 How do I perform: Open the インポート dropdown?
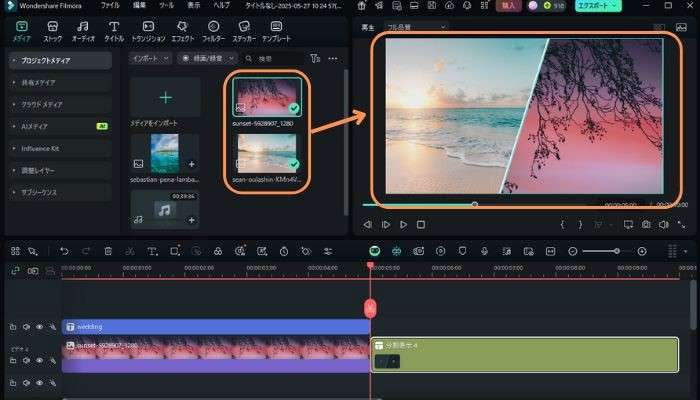[x=150, y=58]
